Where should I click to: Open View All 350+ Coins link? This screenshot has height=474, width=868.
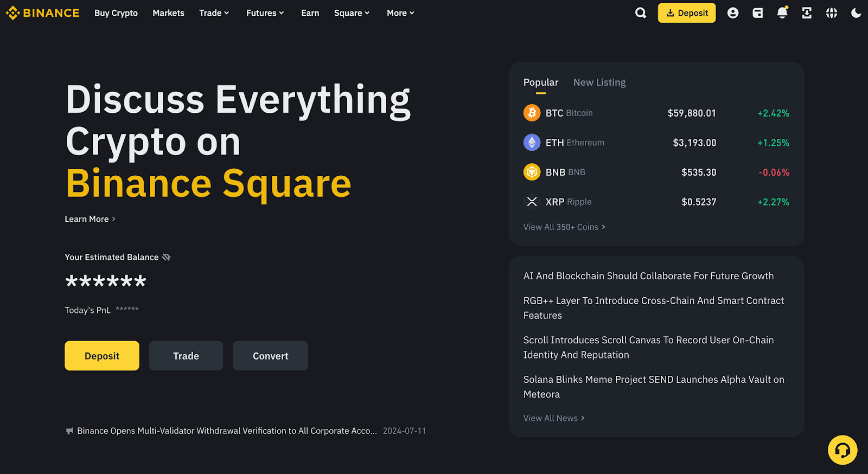564,227
